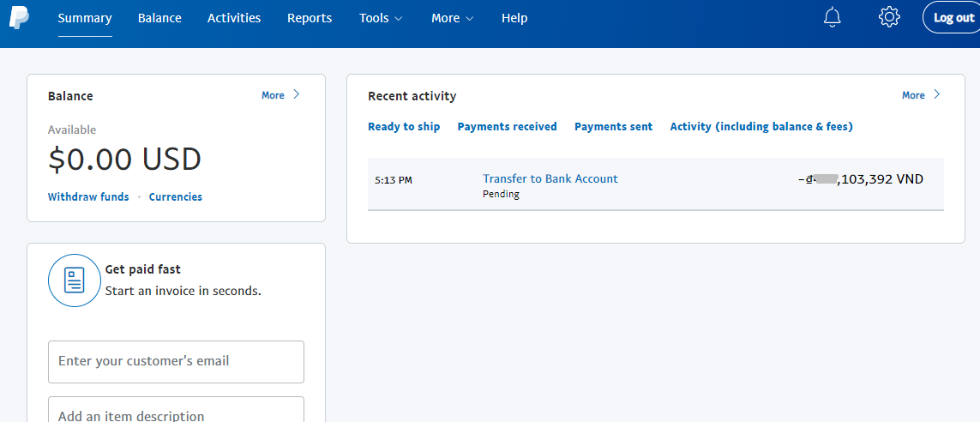Click the Recent activity heading
The height and width of the screenshot is (422, 980).
(412, 96)
